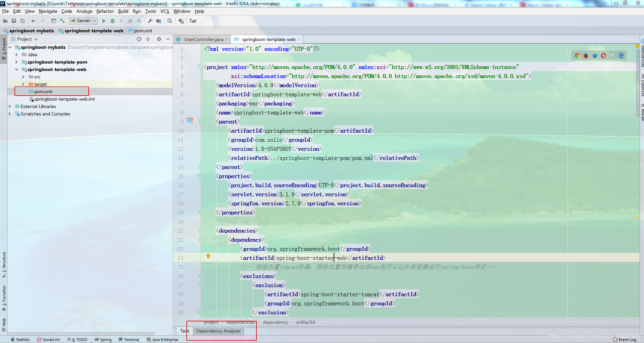
Task: Open the Spring tool window
Action: pos(103,340)
